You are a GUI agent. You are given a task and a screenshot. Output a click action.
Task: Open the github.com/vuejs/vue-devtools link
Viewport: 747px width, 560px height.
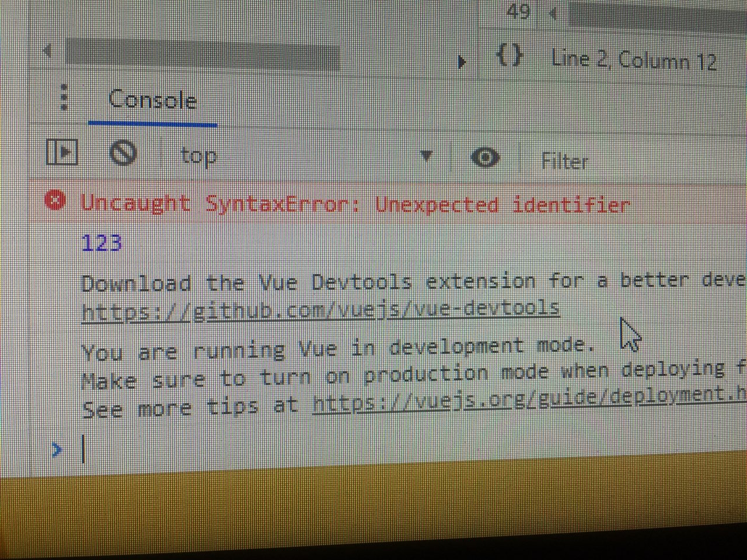320,310
